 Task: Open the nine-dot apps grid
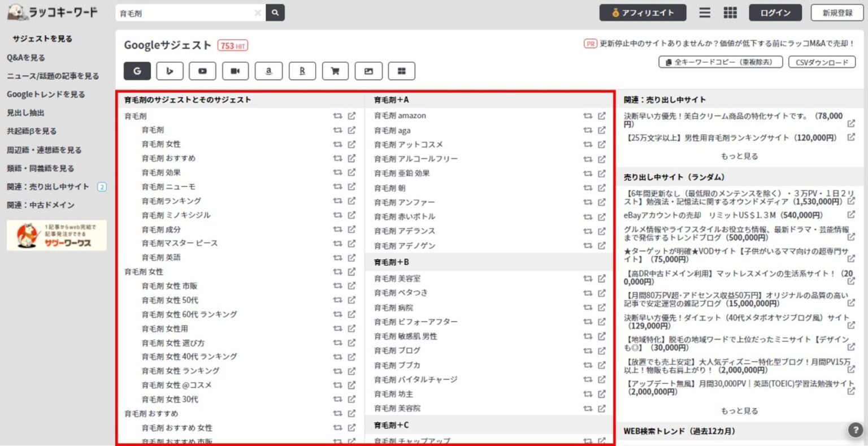coord(730,12)
